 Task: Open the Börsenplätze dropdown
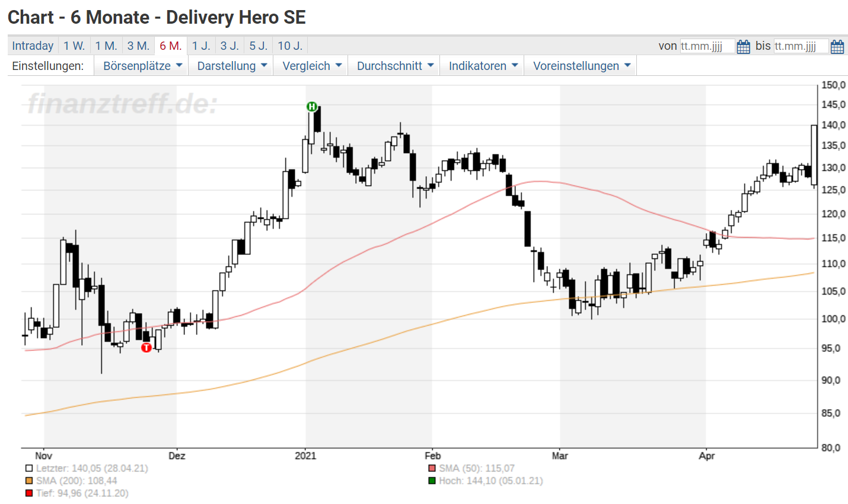[142, 66]
